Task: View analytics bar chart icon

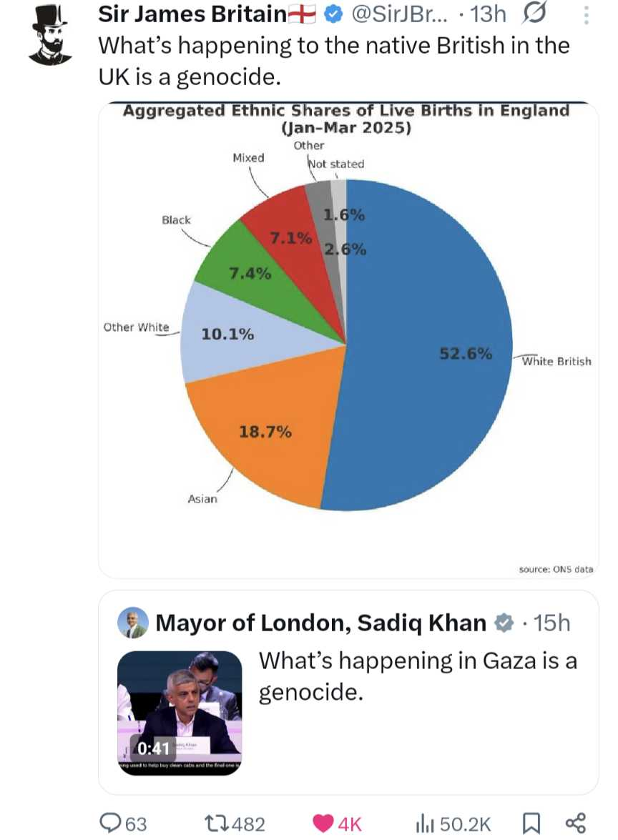Action: click(424, 824)
